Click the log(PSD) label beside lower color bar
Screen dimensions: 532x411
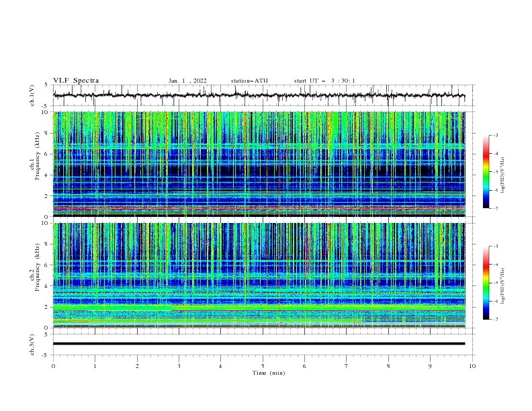(x=502, y=285)
